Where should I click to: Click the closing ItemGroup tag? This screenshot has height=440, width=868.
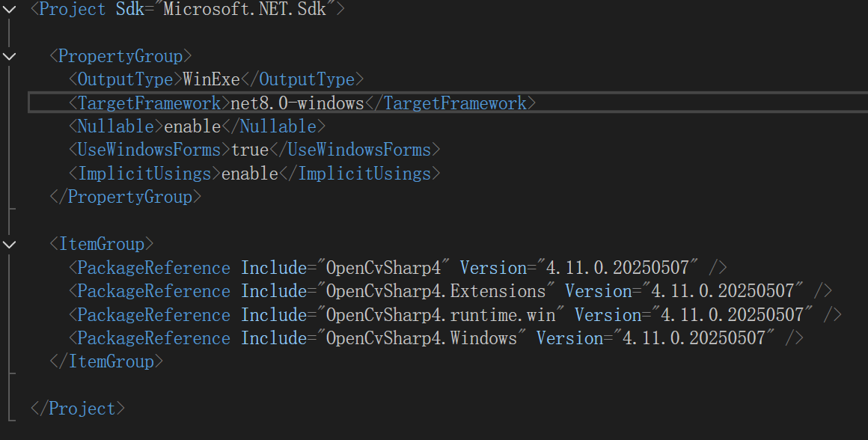(106, 361)
